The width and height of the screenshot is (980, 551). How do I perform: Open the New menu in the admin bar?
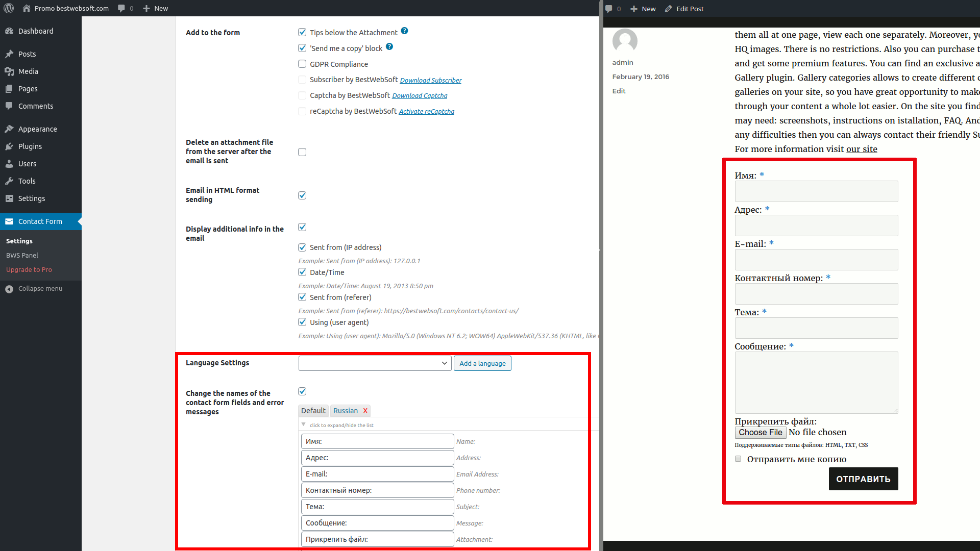point(155,8)
